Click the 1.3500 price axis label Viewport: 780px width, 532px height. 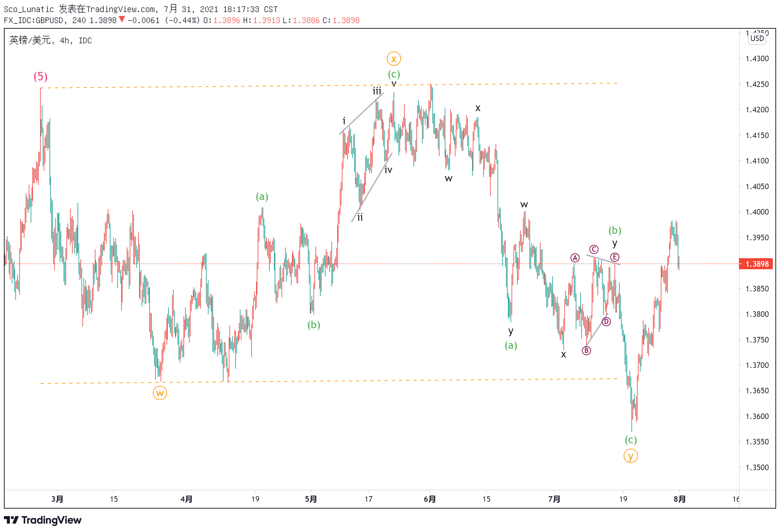[x=757, y=467]
